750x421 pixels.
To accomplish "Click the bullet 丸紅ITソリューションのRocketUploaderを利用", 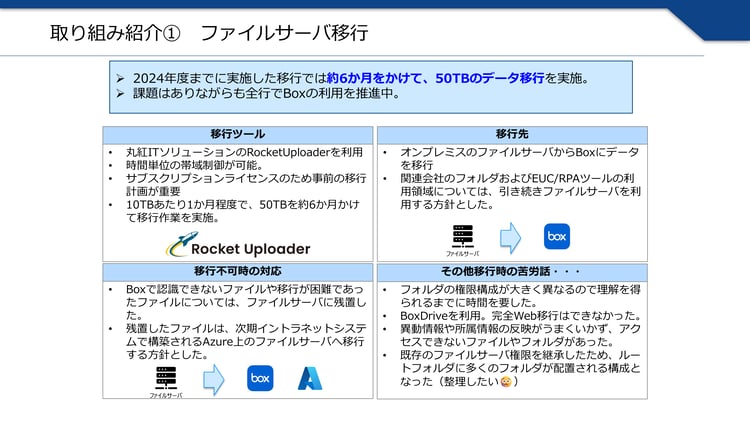I will [x=244, y=152].
